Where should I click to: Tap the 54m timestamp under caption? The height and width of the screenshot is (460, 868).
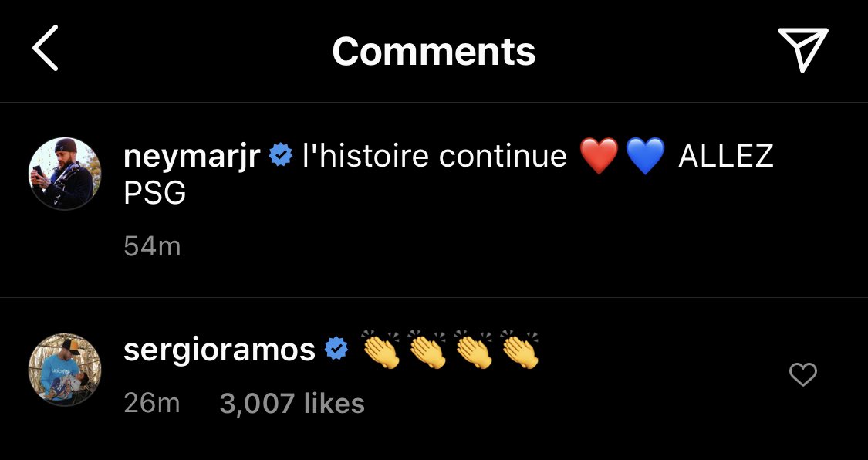pos(152,246)
